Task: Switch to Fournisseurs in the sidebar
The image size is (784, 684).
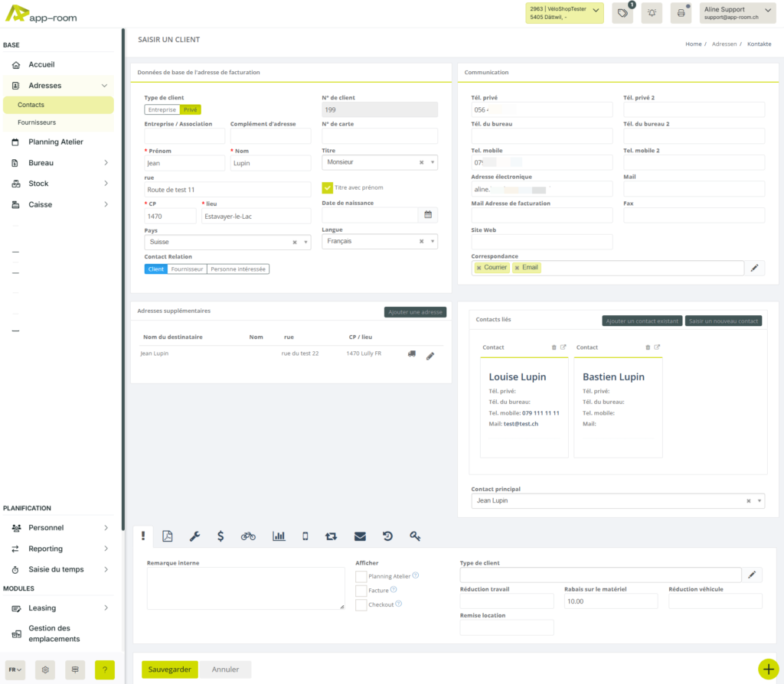Action: coord(37,123)
